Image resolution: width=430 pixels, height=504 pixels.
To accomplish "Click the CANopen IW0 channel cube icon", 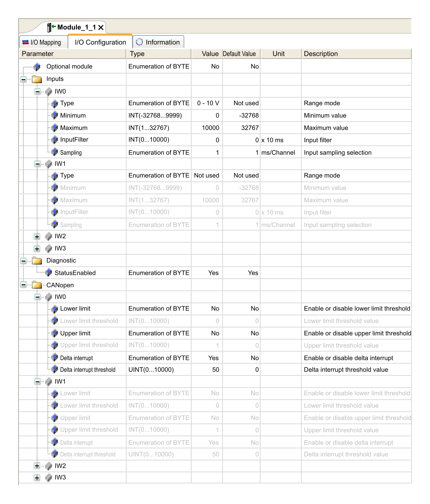I will 49,297.
